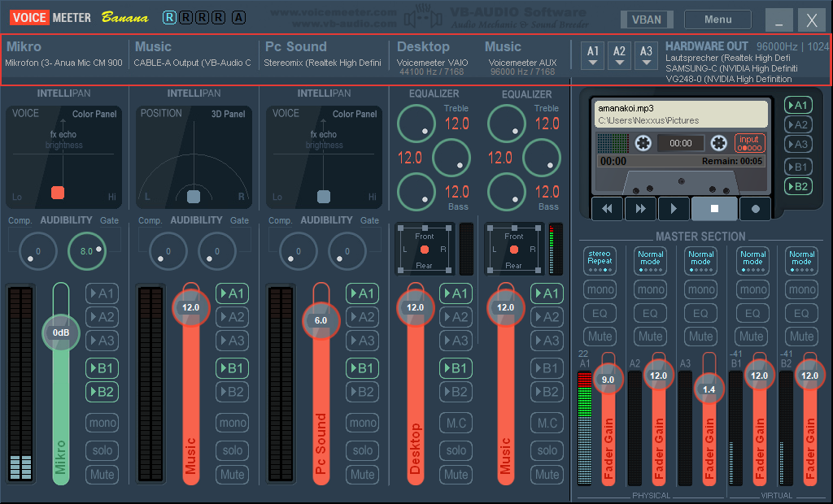Play amanakoi.mp3 in the cassette recorder
833x504 pixels.
674,209
